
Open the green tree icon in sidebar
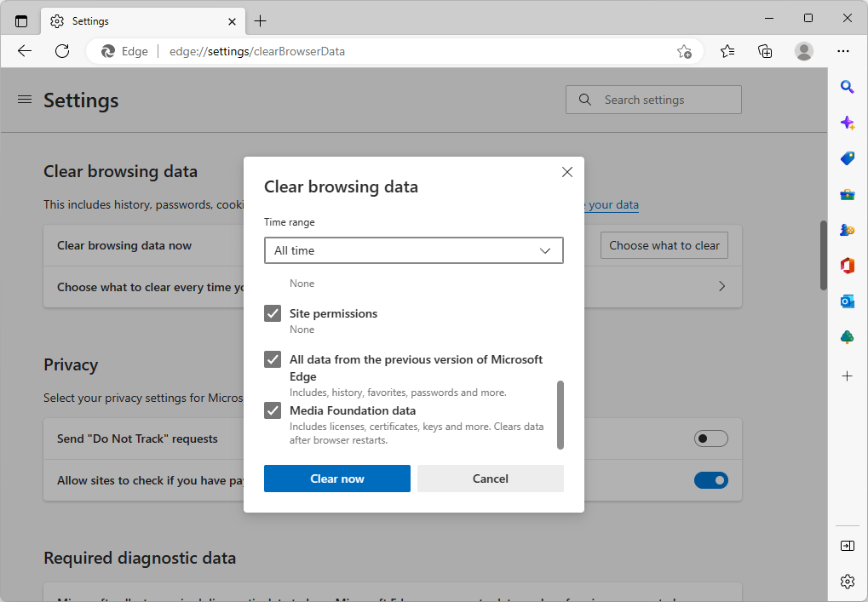[x=847, y=337]
